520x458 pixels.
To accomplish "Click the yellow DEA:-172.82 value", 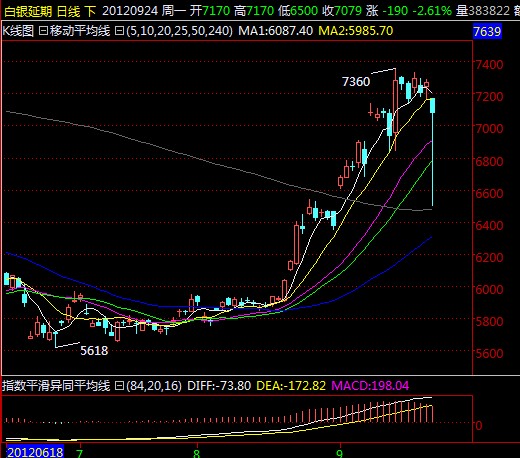I will pyautogui.click(x=291, y=386).
